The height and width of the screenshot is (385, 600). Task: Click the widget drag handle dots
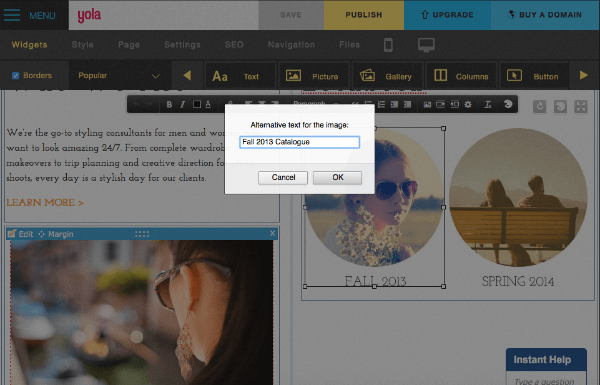(142, 234)
